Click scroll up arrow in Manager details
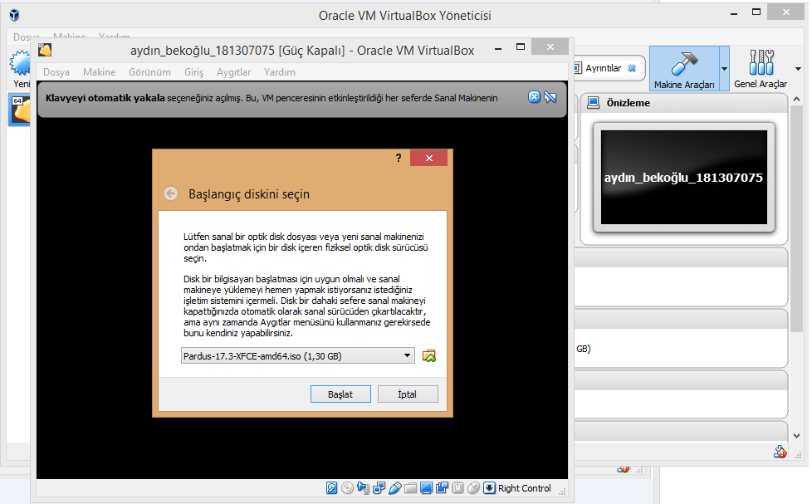 click(797, 99)
